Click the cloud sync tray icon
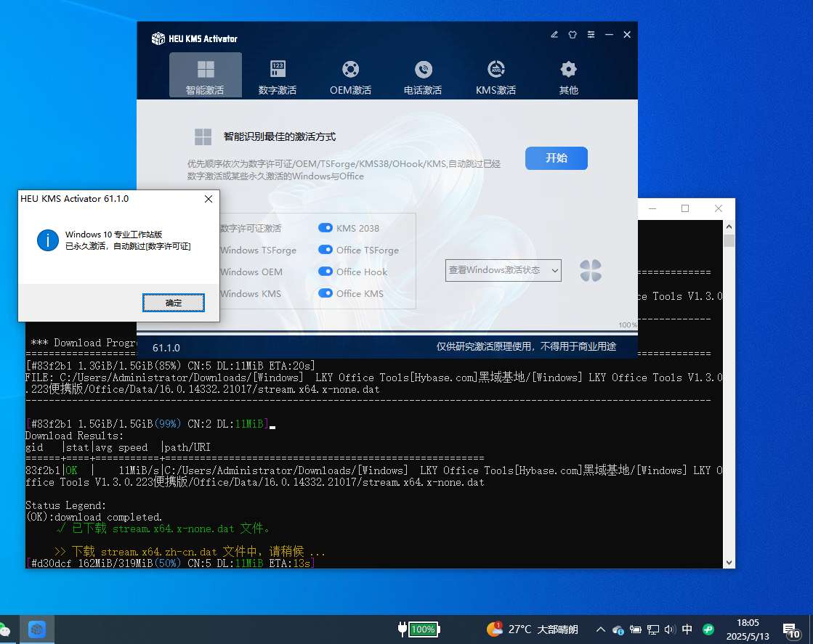The width and height of the screenshot is (813, 644). [618, 629]
